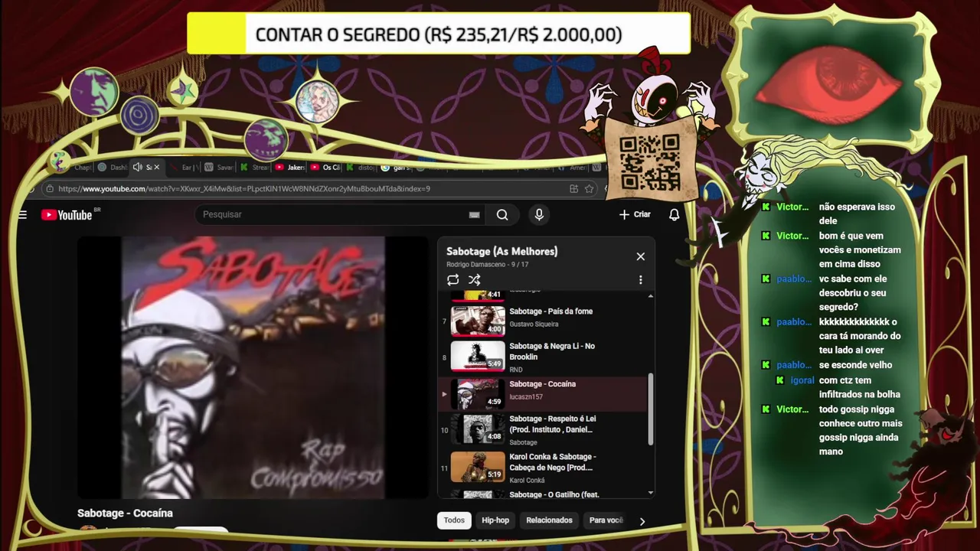Toggle playlist loop
The height and width of the screenshot is (551, 980).
[x=453, y=280]
